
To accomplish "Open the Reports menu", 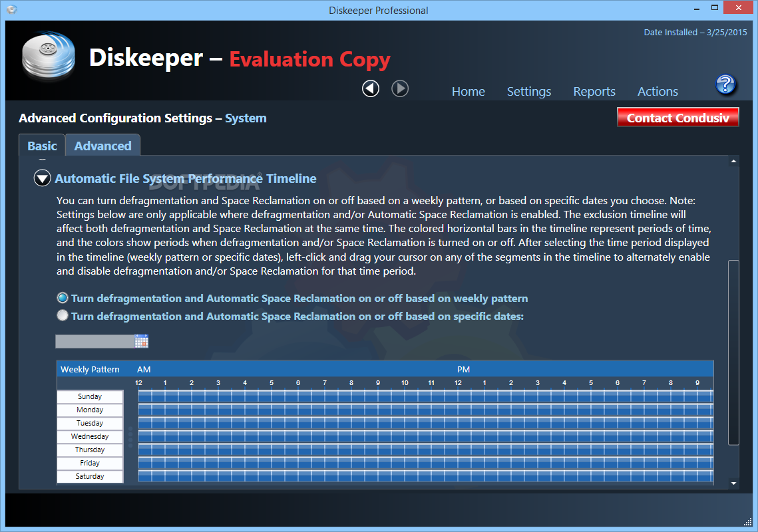I will point(594,91).
